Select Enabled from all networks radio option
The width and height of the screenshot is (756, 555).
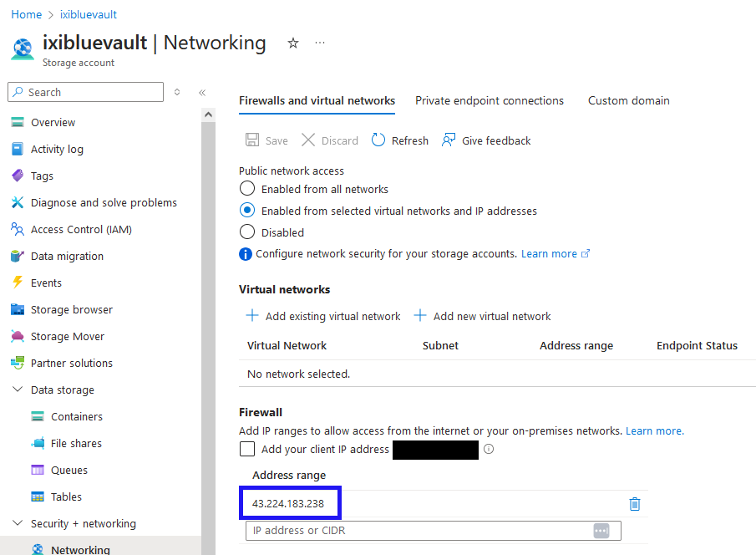click(247, 189)
